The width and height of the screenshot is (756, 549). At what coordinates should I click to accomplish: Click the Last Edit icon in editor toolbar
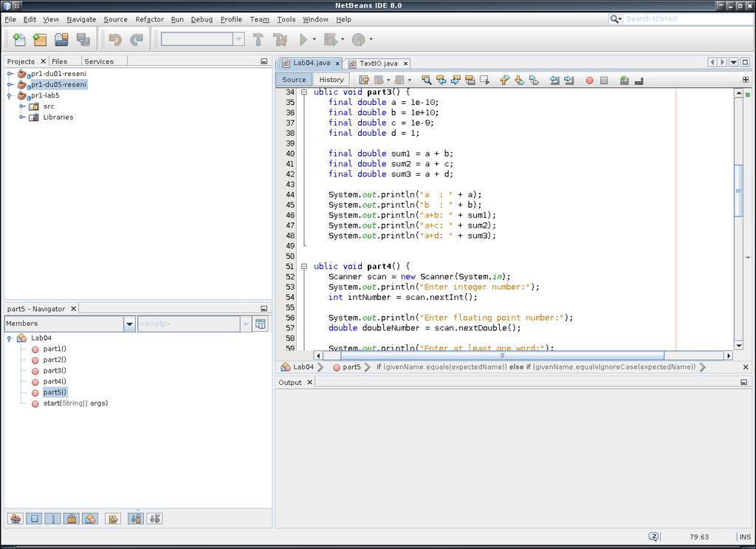[364, 80]
